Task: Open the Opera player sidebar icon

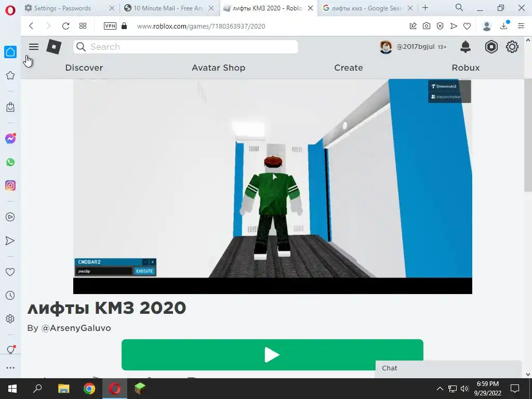Action: coord(10,217)
